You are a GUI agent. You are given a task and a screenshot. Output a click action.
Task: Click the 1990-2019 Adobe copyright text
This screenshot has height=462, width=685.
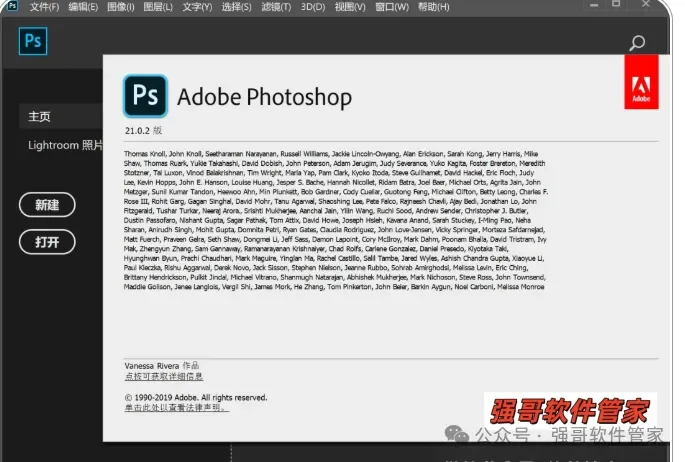point(196,397)
